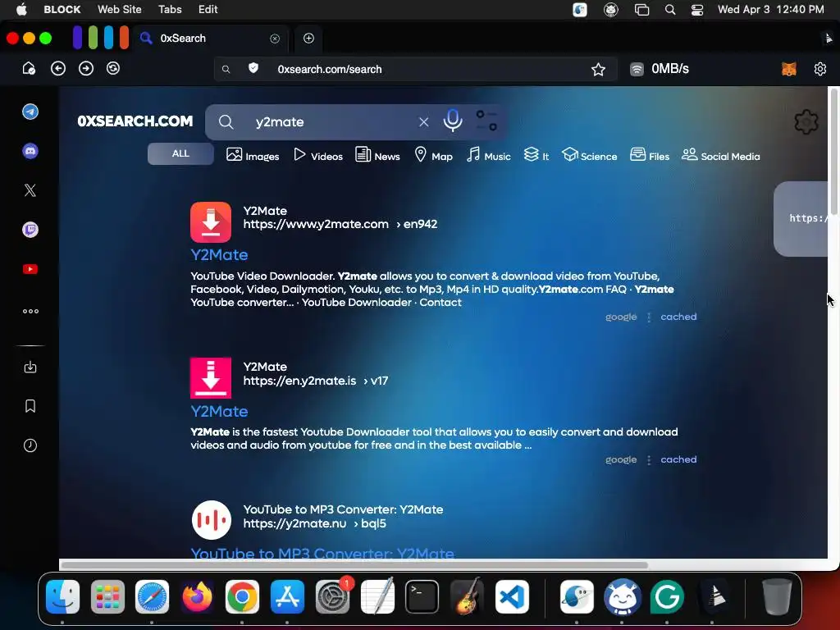Open YouTube to MP3 Converter: Y2Mate link
This screenshot has width=840, height=630.
[x=322, y=553]
